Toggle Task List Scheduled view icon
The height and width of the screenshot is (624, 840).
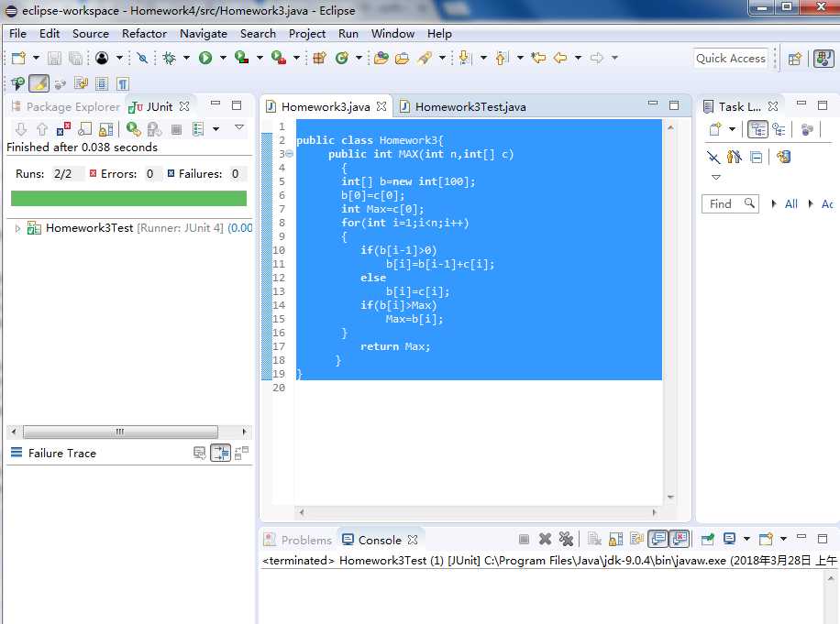(x=779, y=129)
